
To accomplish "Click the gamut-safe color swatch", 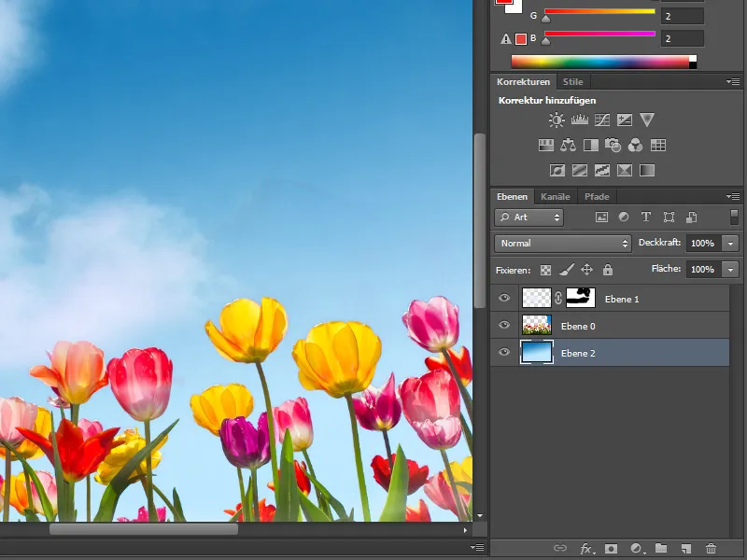I will 521,39.
